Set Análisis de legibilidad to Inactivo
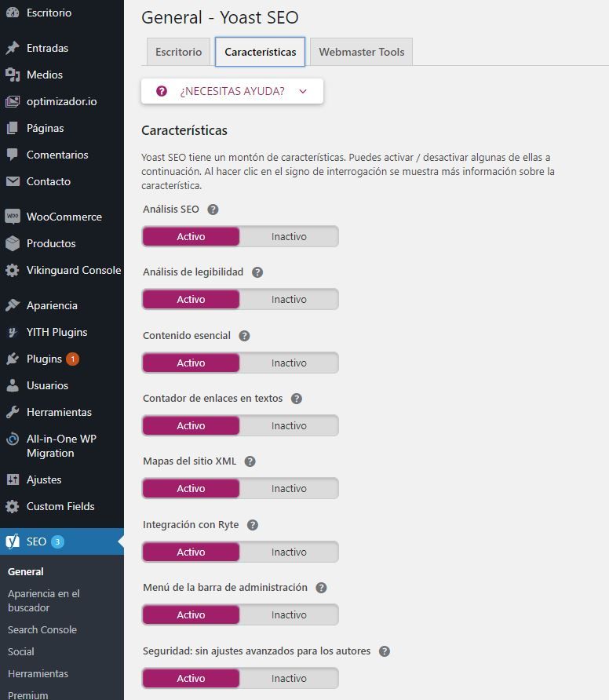This screenshot has width=609, height=700. (x=289, y=300)
